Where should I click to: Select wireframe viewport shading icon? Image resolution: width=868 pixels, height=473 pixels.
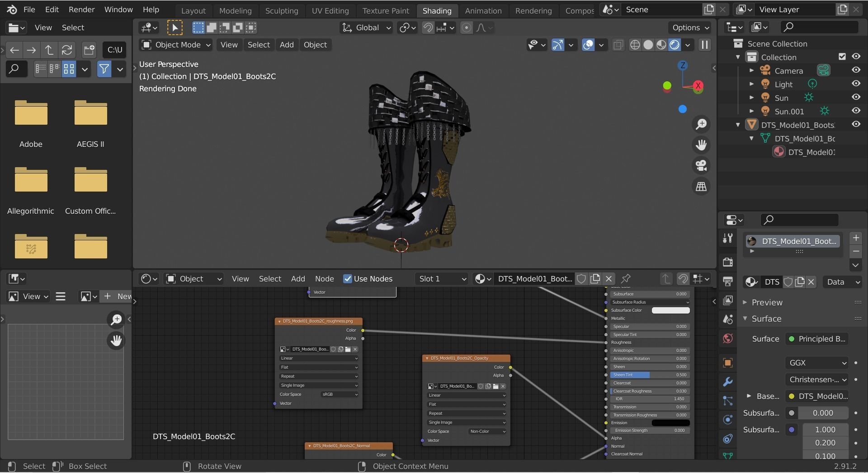[x=635, y=45]
